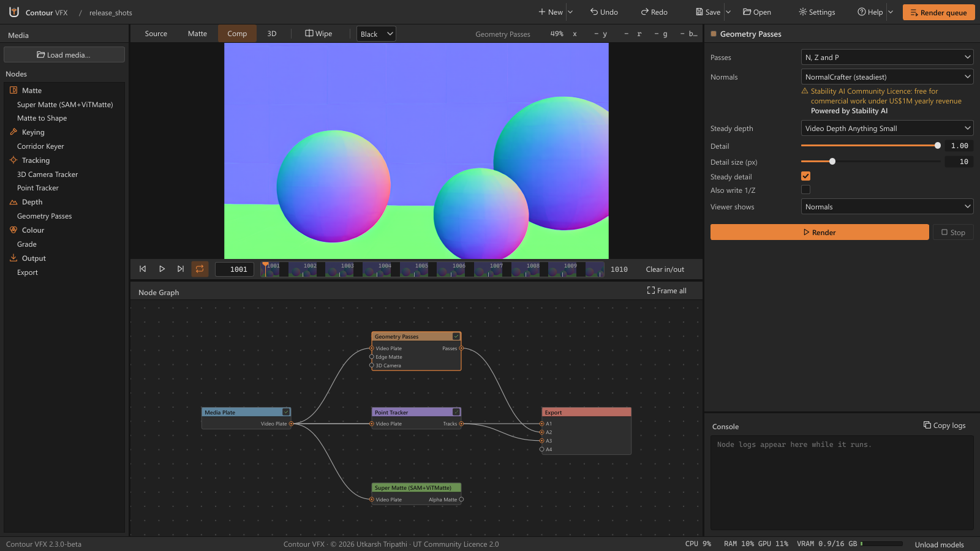980x551 pixels.
Task: Click Super Matte node Alpha Matte output port
Action: (461, 499)
